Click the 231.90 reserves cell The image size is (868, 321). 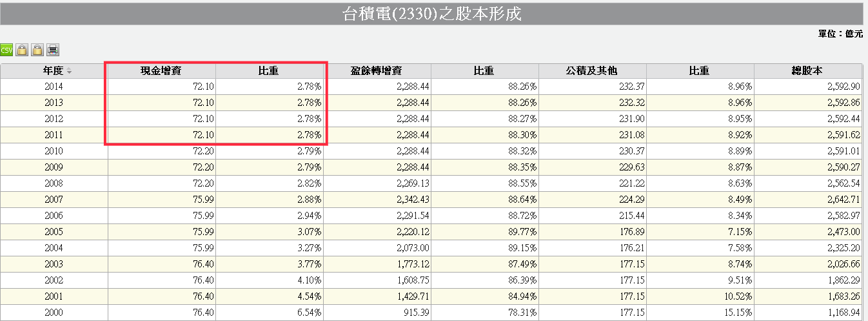coord(592,118)
